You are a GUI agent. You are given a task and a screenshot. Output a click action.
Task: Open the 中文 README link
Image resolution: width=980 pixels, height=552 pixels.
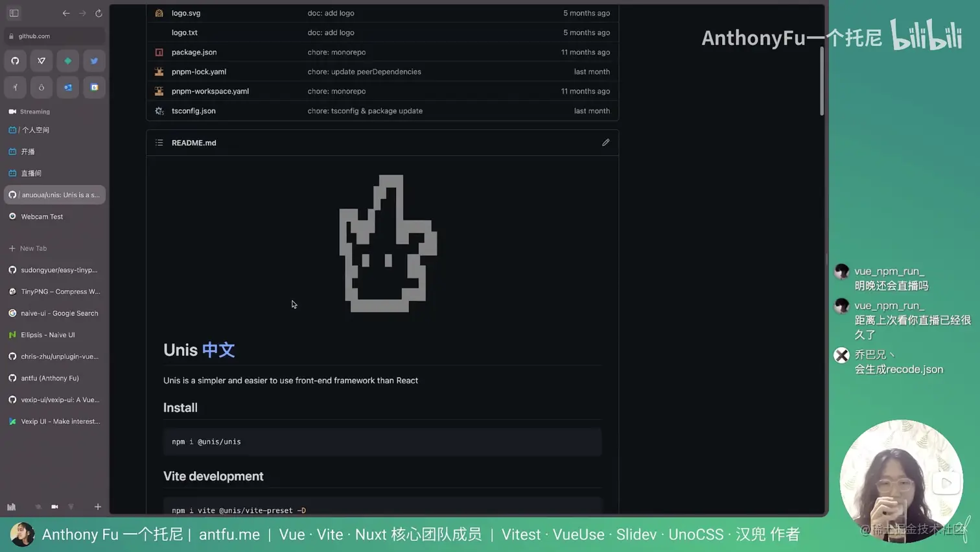(x=218, y=350)
